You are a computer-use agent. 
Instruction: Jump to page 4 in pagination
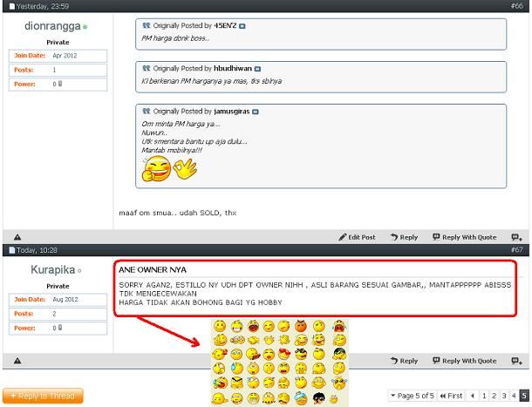pos(514,396)
